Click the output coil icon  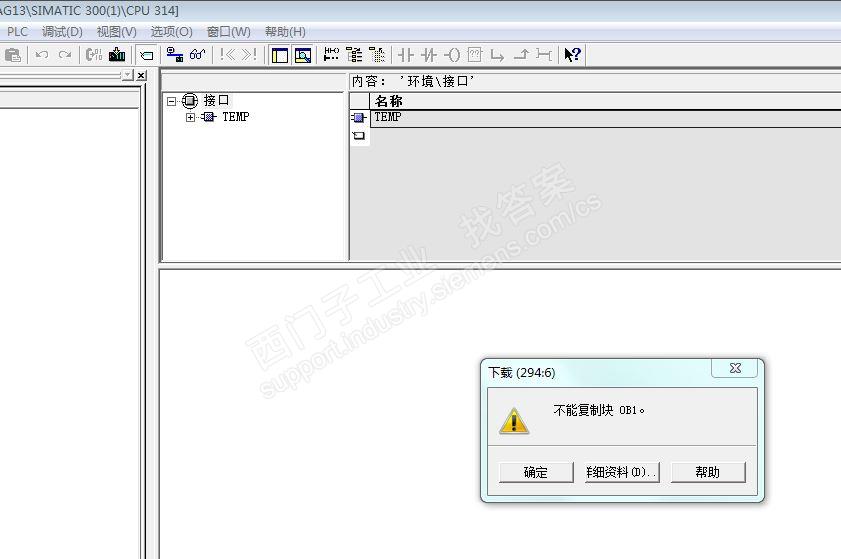click(452, 55)
